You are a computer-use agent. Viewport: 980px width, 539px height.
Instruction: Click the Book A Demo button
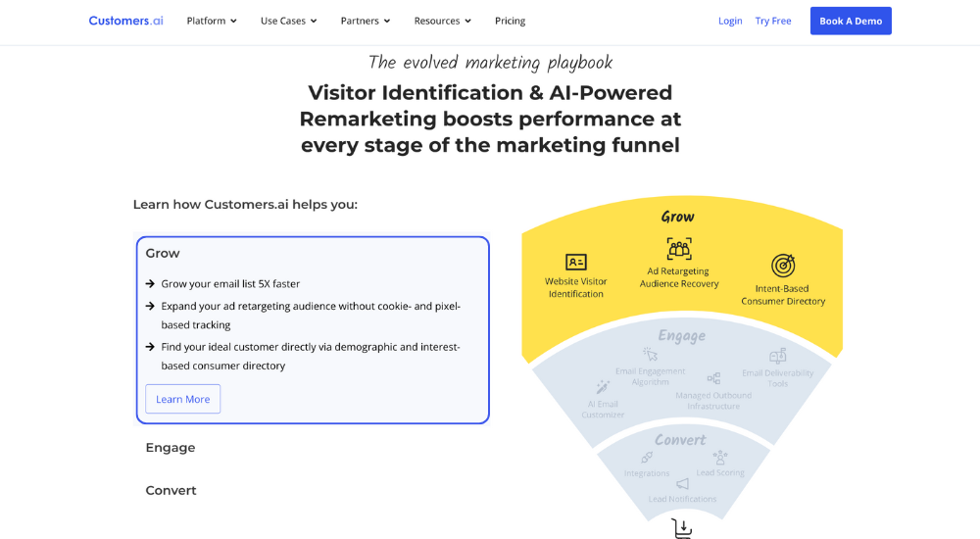pyautogui.click(x=851, y=21)
